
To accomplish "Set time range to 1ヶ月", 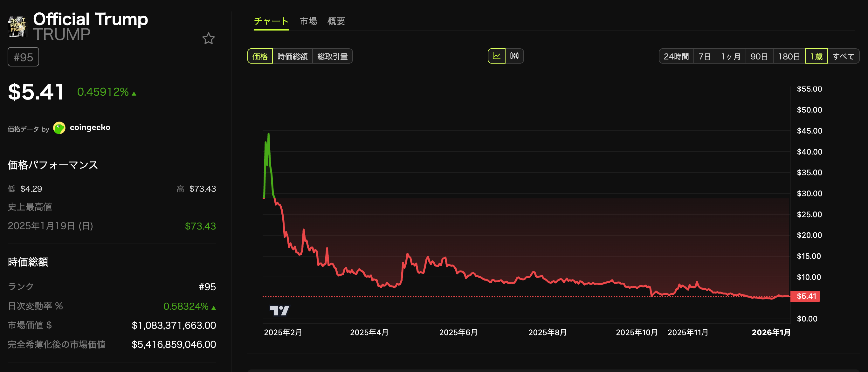I will pyautogui.click(x=731, y=56).
